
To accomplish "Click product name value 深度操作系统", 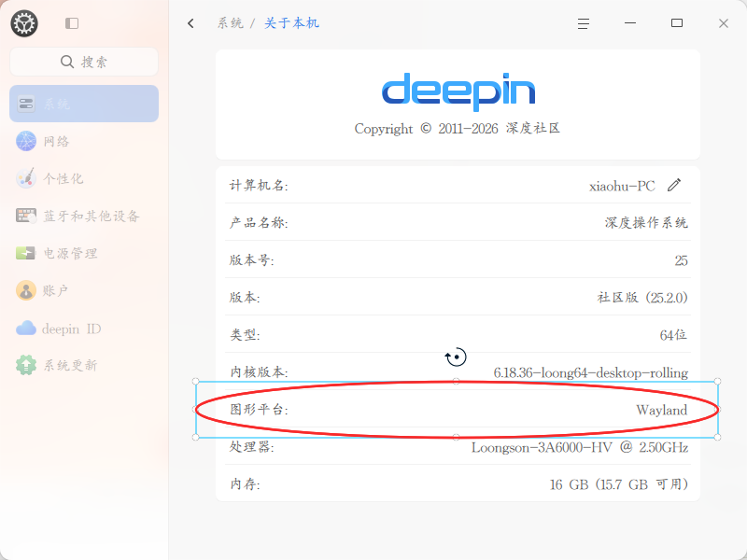I will click(x=646, y=223).
